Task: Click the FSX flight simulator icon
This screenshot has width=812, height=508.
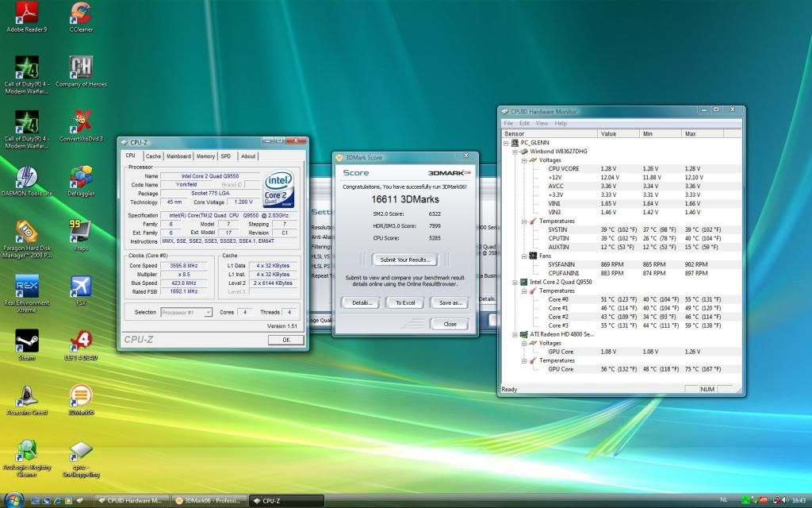Action: point(81,291)
